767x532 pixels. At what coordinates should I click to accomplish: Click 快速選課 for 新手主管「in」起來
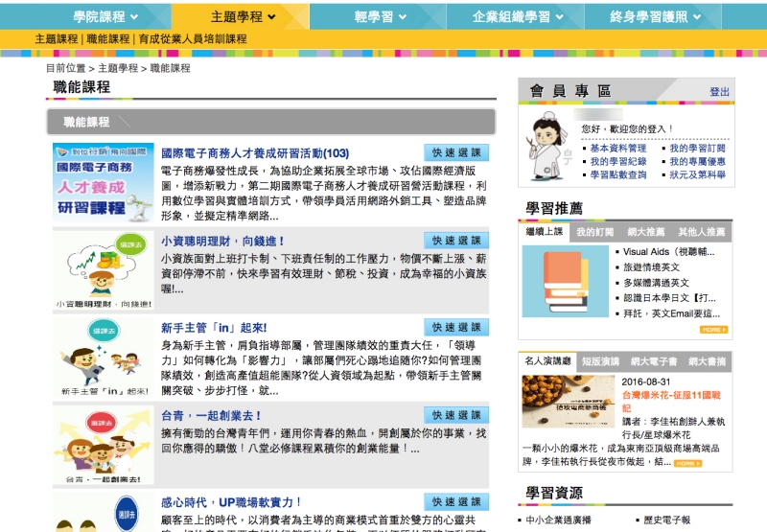[x=456, y=327]
